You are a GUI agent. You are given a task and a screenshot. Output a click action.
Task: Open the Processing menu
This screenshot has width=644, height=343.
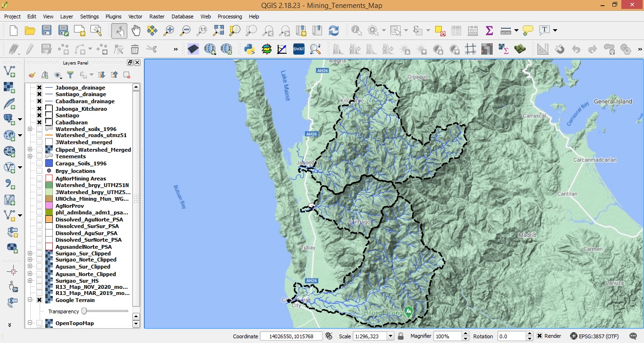(x=230, y=16)
